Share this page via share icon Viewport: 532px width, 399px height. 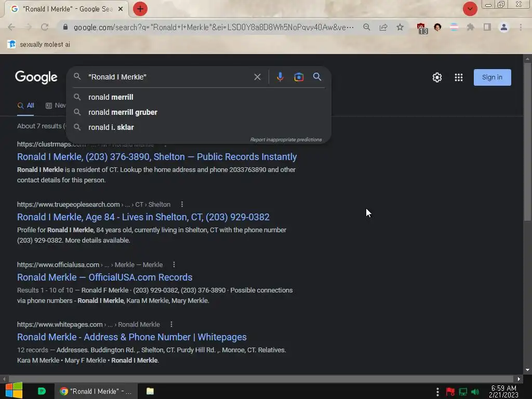click(x=383, y=27)
